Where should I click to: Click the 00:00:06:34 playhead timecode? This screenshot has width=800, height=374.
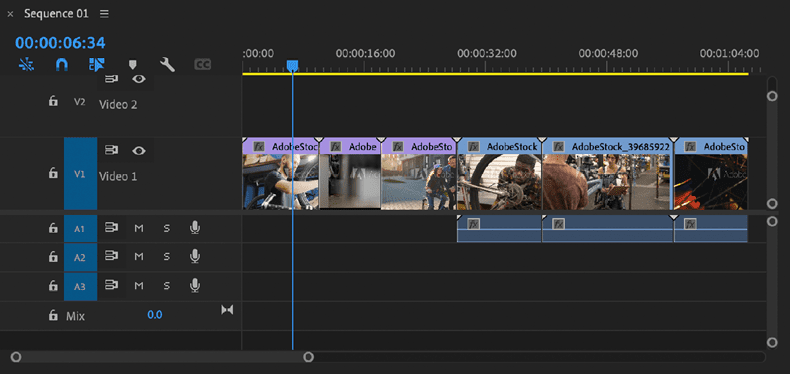60,42
